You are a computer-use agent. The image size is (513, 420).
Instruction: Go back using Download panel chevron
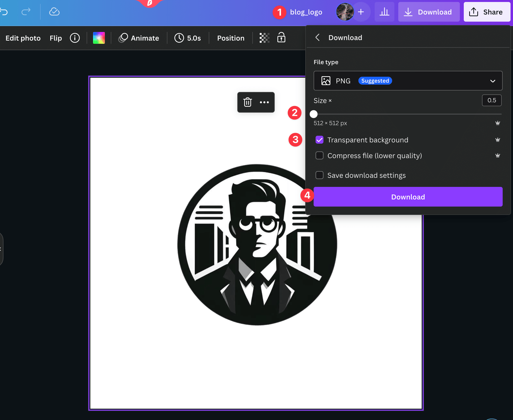(x=318, y=38)
